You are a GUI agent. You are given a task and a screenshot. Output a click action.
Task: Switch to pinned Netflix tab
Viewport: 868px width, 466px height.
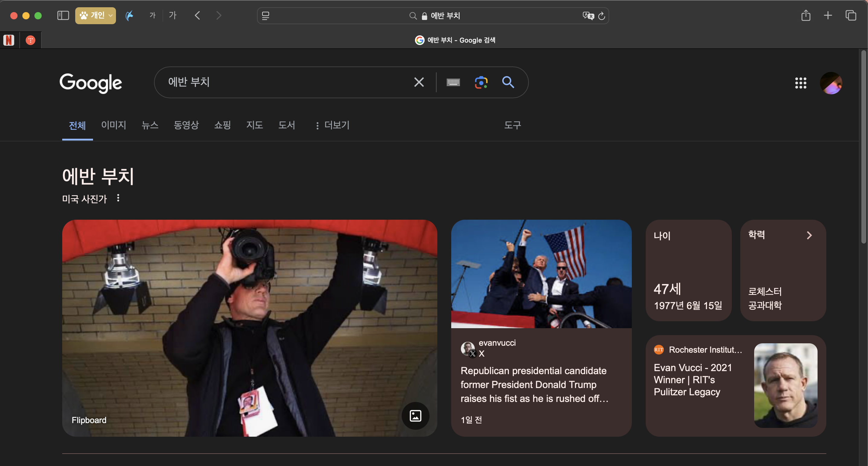pos(9,40)
